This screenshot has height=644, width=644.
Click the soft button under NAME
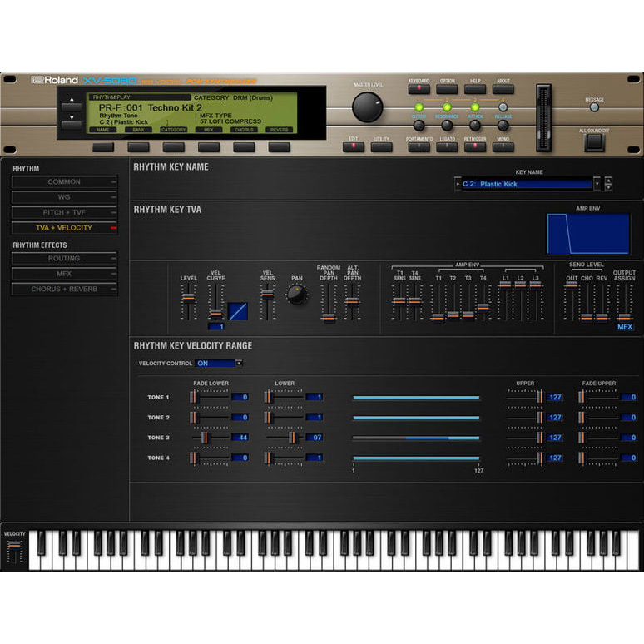tap(103, 147)
